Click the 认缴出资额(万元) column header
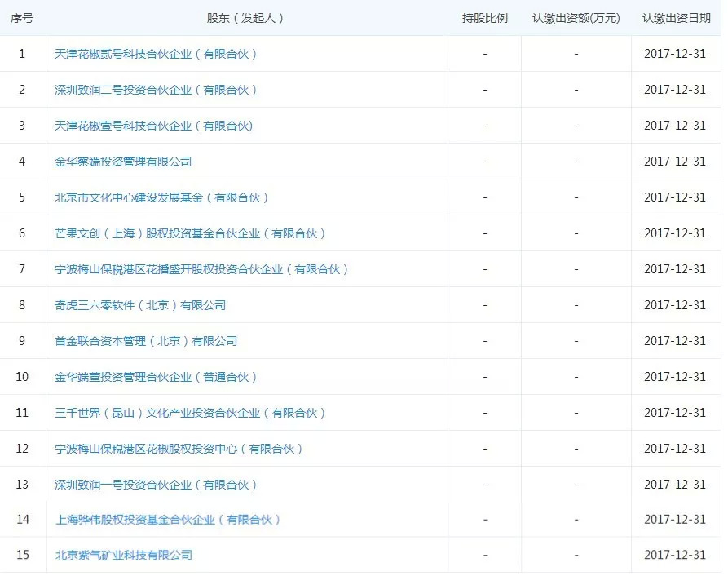The width and height of the screenshot is (728, 576). [x=576, y=18]
